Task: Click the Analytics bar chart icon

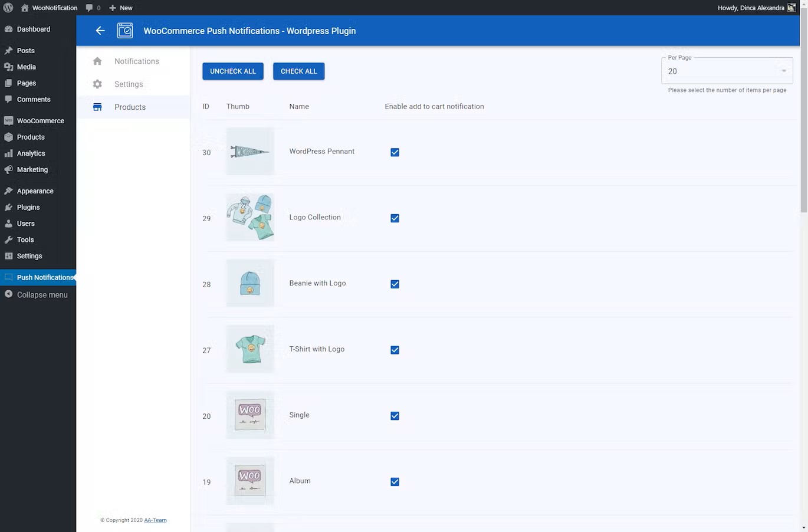Action: [x=8, y=153]
